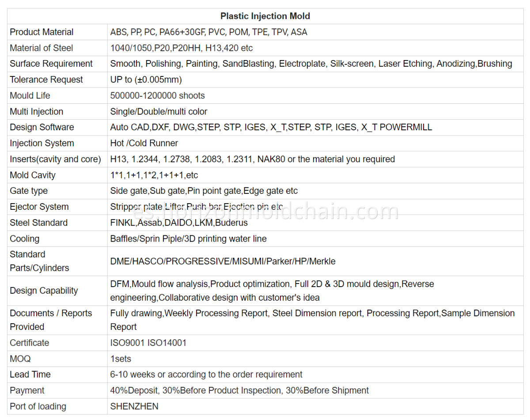Click the 'Plastic Injection Mold' table header

265,16
